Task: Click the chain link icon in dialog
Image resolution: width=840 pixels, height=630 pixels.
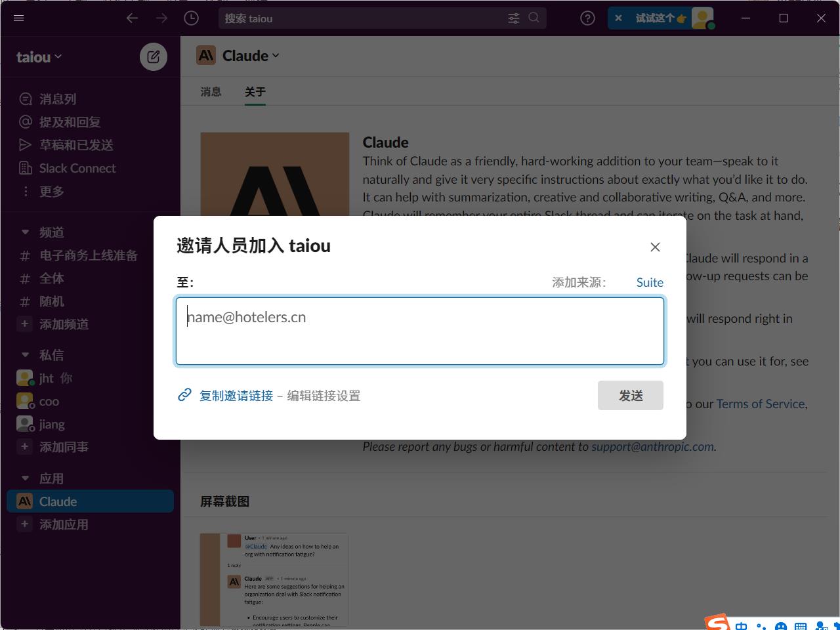Action: 184,395
